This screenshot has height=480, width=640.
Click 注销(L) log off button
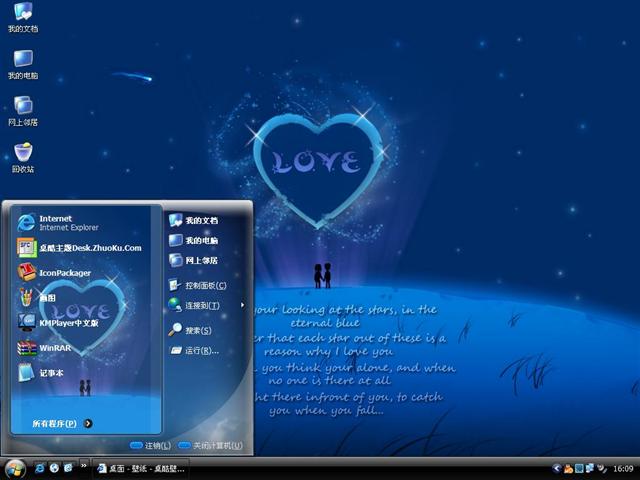[x=150, y=446]
